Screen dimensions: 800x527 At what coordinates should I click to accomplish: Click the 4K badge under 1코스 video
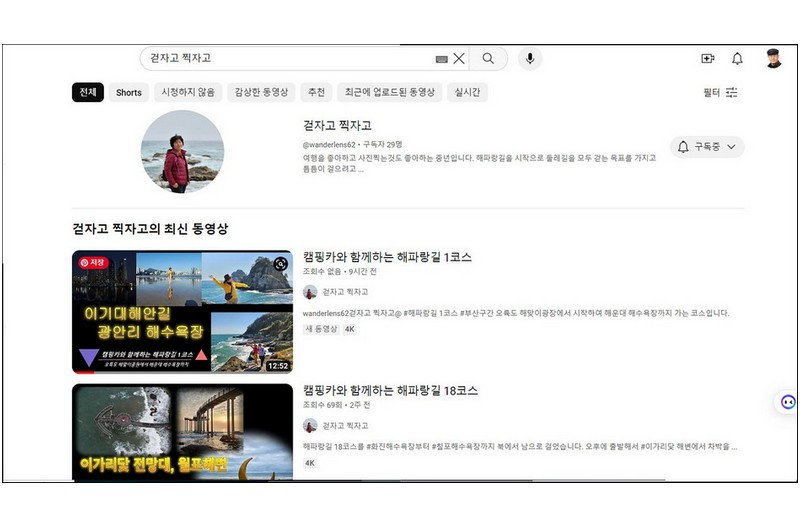click(x=349, y=329)
